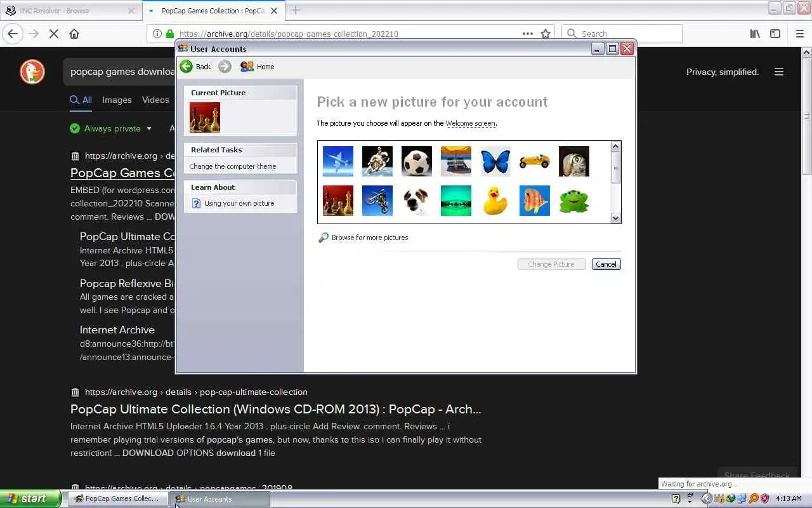
Task: Switch to Videos search results
Action: click(155, 100)
